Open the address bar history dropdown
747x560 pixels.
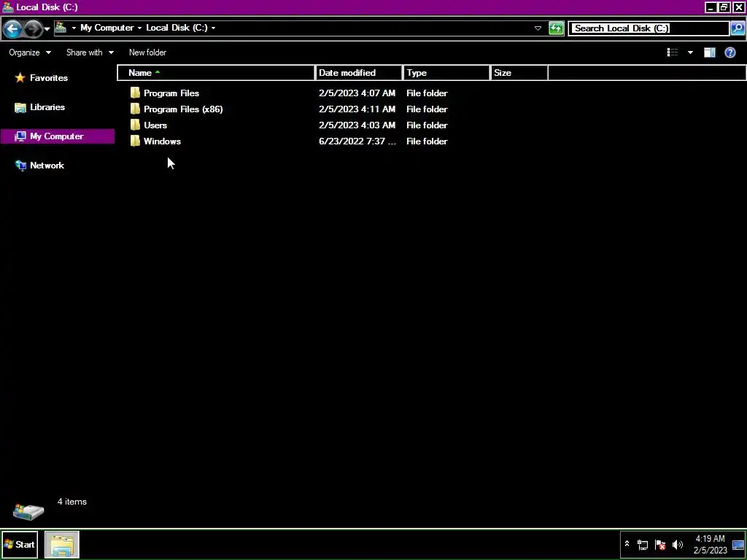click(538, 28)
